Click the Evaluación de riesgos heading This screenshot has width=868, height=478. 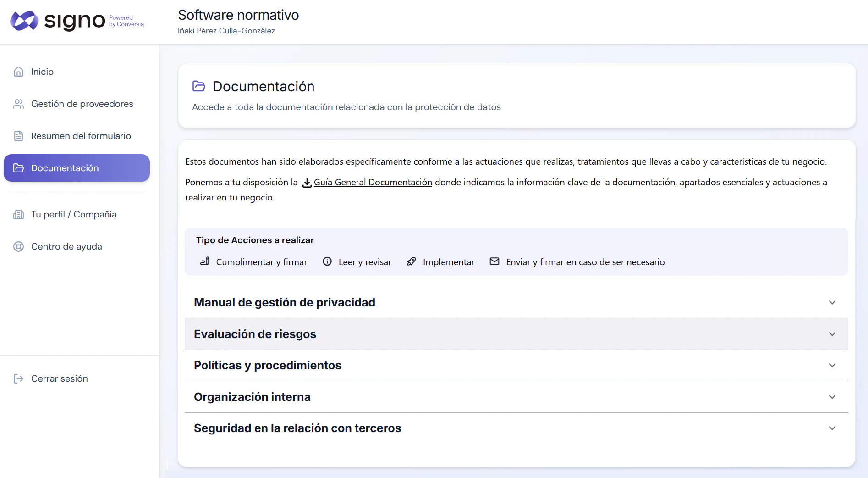point(255,334)
